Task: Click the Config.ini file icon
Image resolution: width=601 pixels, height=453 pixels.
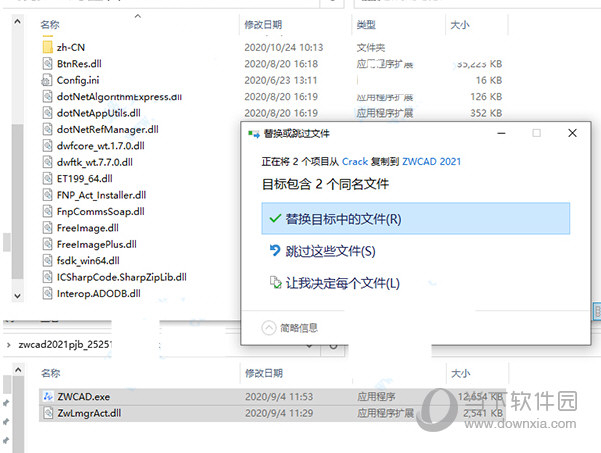Action: pyautogui.click(x=47, y=80)
